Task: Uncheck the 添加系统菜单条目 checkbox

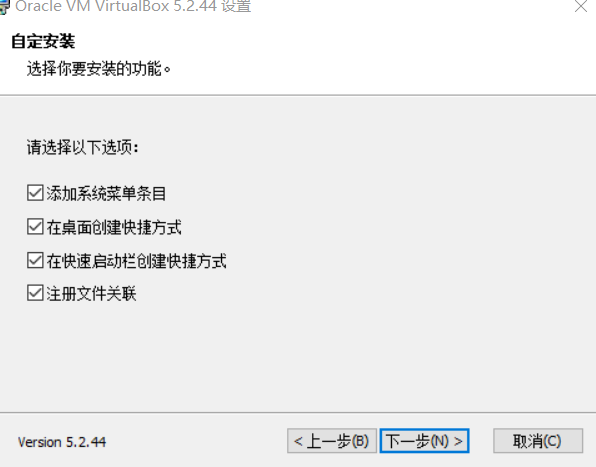Action: (35, 193)
